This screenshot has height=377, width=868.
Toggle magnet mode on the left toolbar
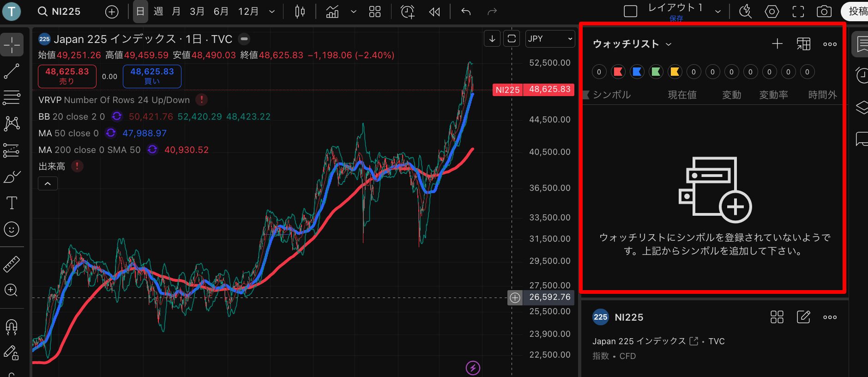[12, 327]
